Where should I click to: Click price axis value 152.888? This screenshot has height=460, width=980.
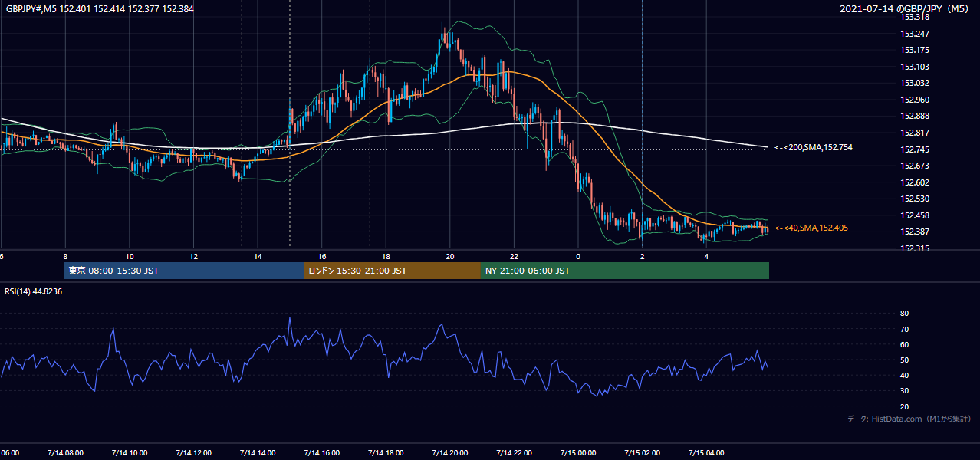[914, 117]
